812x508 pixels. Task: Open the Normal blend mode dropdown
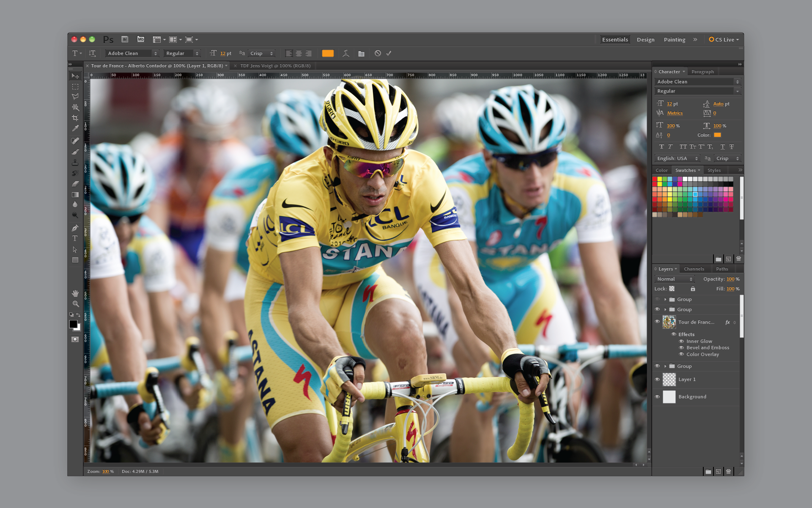pyautogui.click(x=675, y=279)
